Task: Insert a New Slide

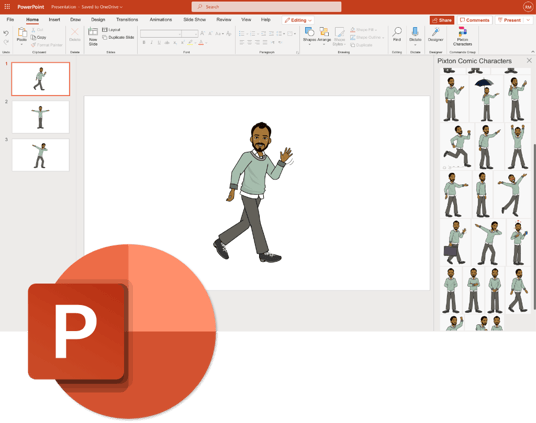Action: pos(93,36)
